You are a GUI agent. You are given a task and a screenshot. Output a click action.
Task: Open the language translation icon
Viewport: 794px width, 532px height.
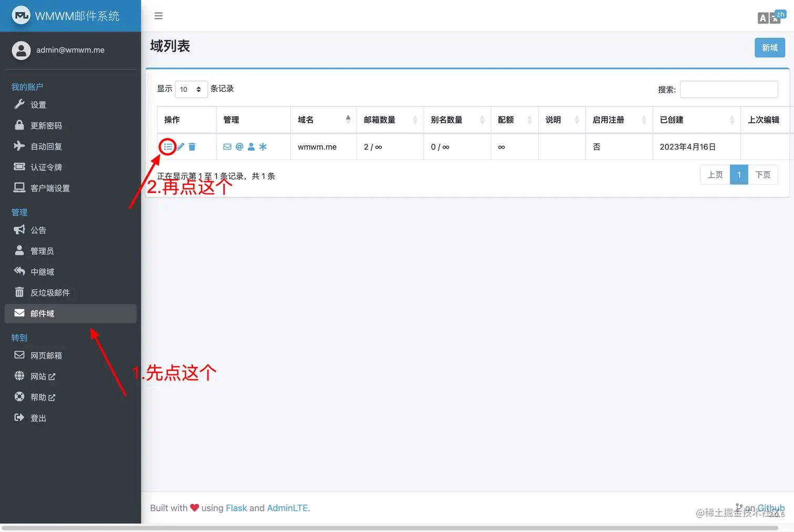[771, 17]
